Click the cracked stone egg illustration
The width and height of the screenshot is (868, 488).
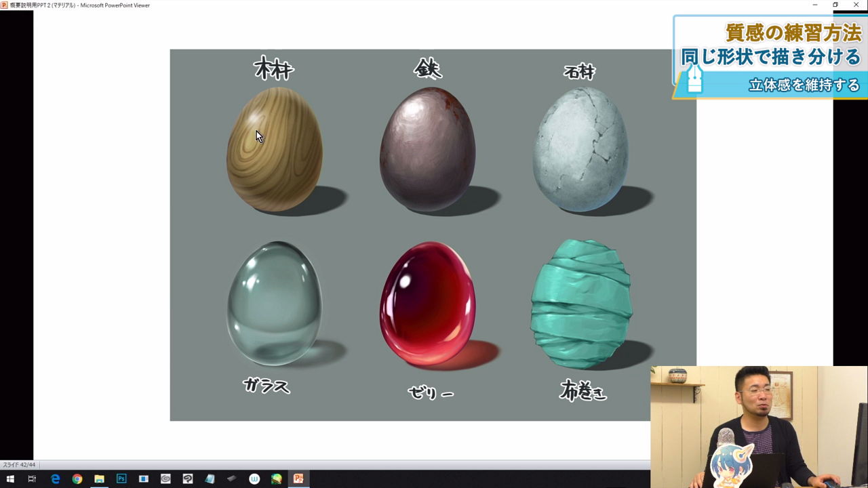[x=580, y=149]
